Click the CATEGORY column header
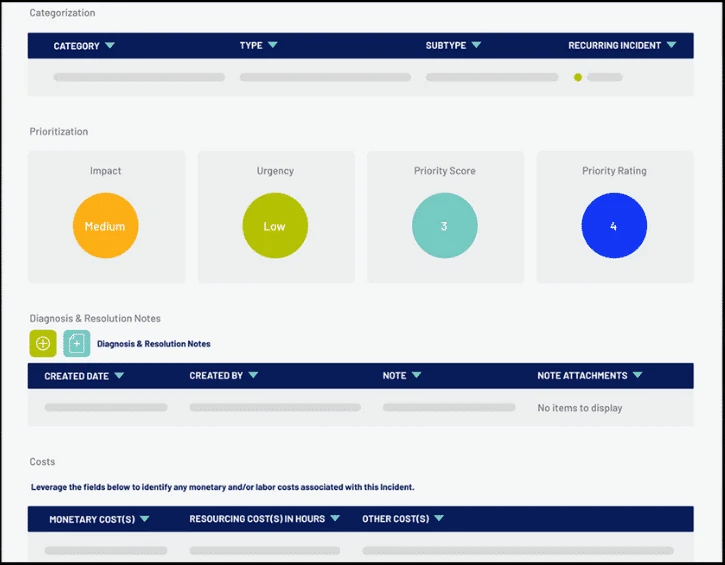Screen dimensions: 725x565 (76, 46)
